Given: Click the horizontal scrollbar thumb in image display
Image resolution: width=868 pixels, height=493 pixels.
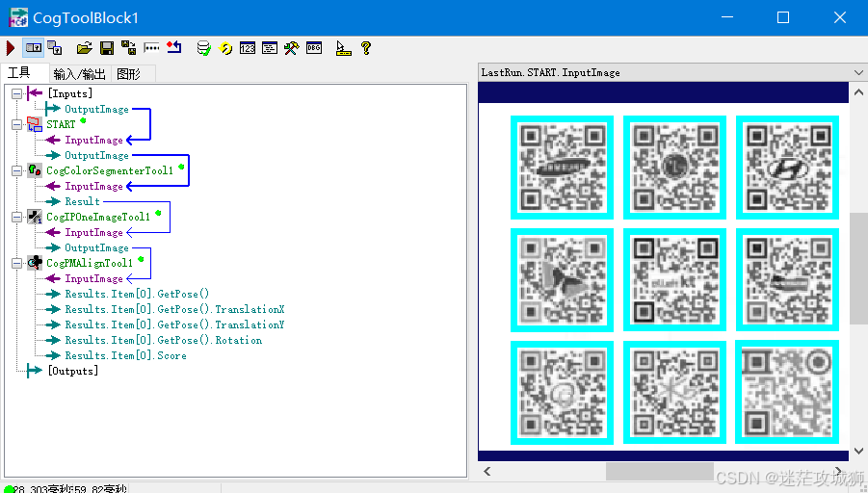Looking at the screenshot, I should click(x=659, y=472).
